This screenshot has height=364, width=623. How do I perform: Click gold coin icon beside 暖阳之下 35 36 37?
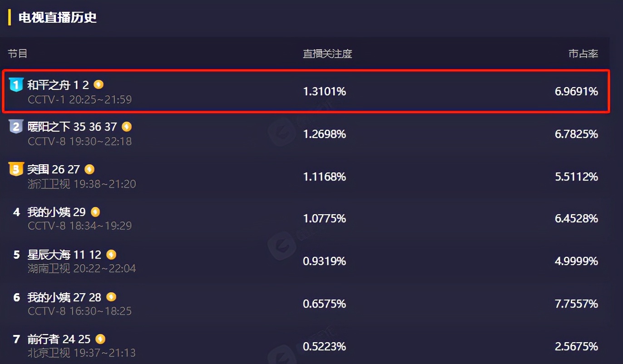(127, 127)
